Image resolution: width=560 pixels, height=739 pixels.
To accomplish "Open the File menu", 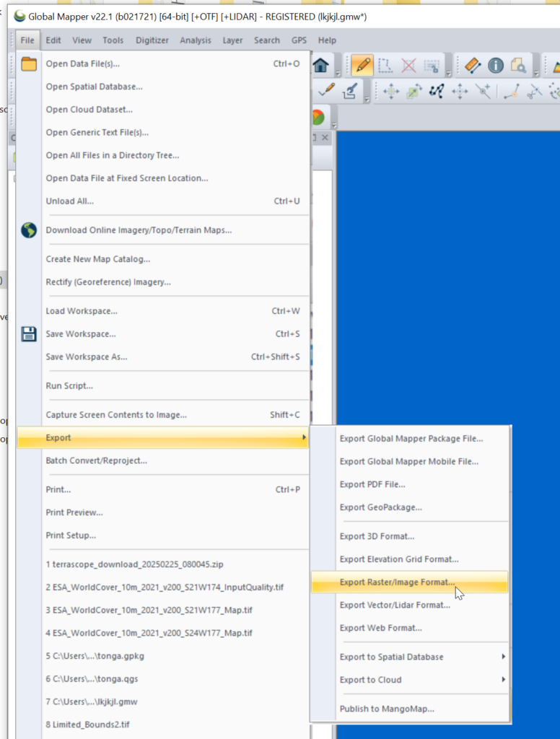I will (x=27, y=40).
